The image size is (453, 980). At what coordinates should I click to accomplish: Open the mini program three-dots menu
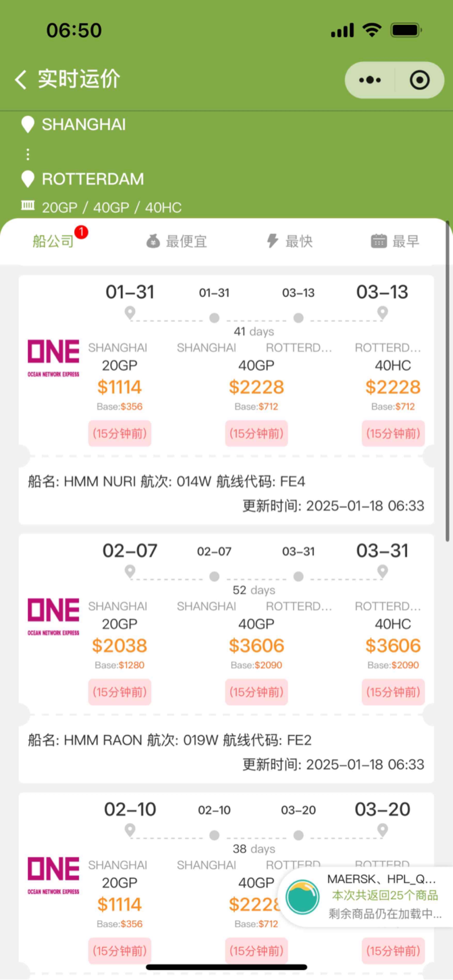[370, 80]
